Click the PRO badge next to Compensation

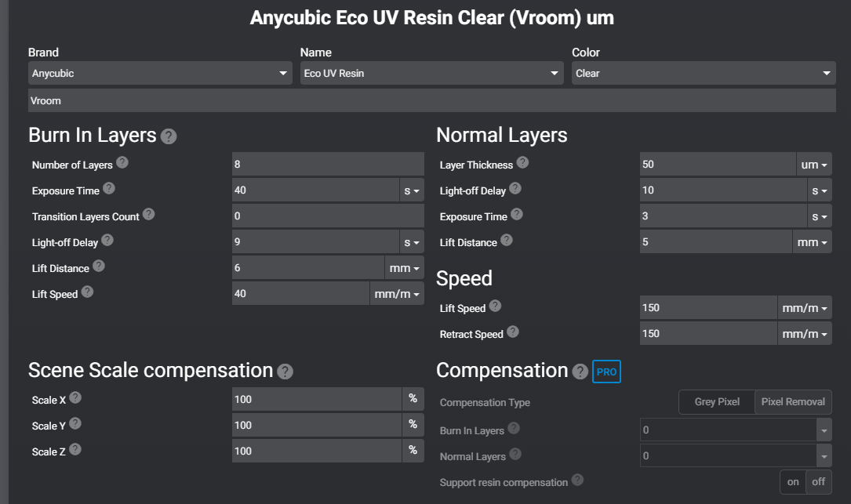[606, 372]
